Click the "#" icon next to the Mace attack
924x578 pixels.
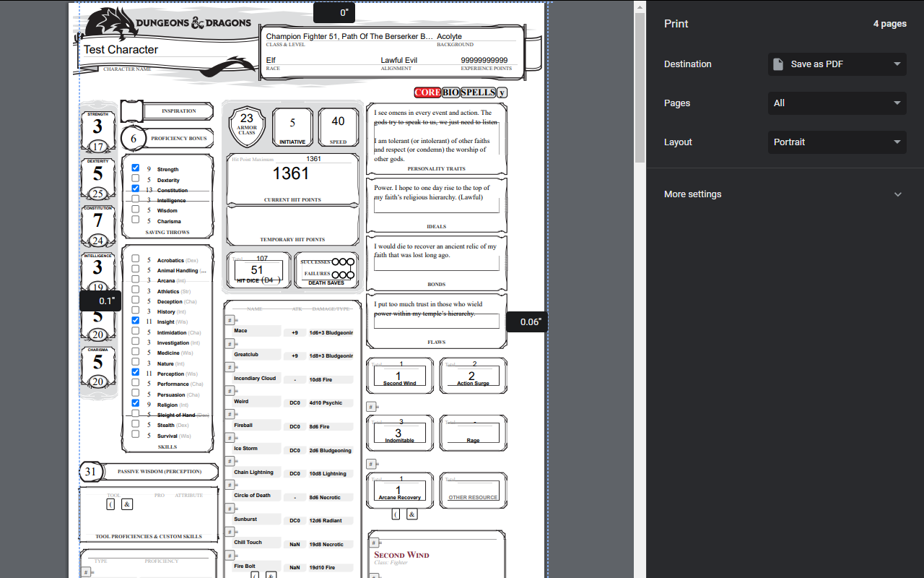pos(230,319)
